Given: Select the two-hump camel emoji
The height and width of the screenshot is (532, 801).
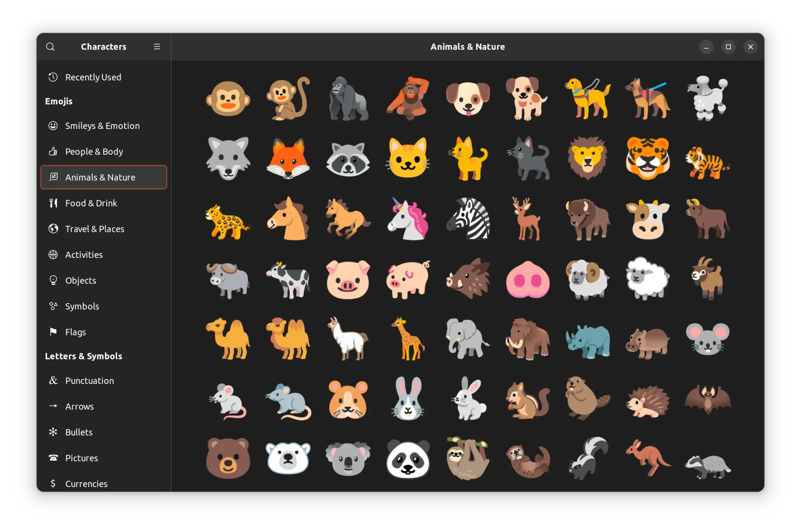Looking at the screenshot, I should pyautogui.click(x=288, y=339).
